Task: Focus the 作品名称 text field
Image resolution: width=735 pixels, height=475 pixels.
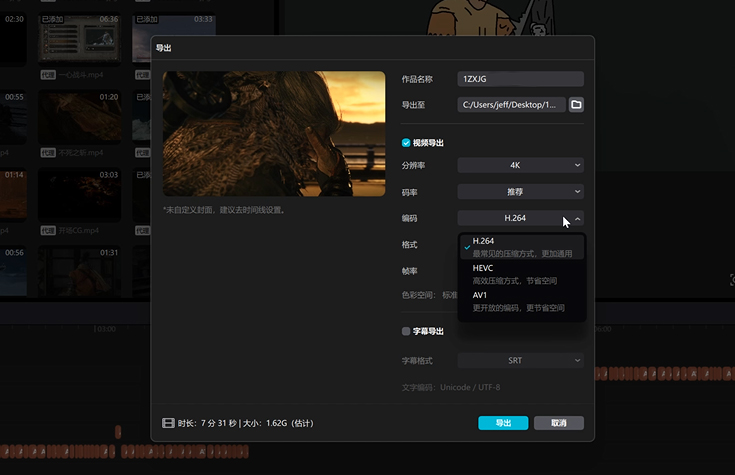Action: point(520,78)
